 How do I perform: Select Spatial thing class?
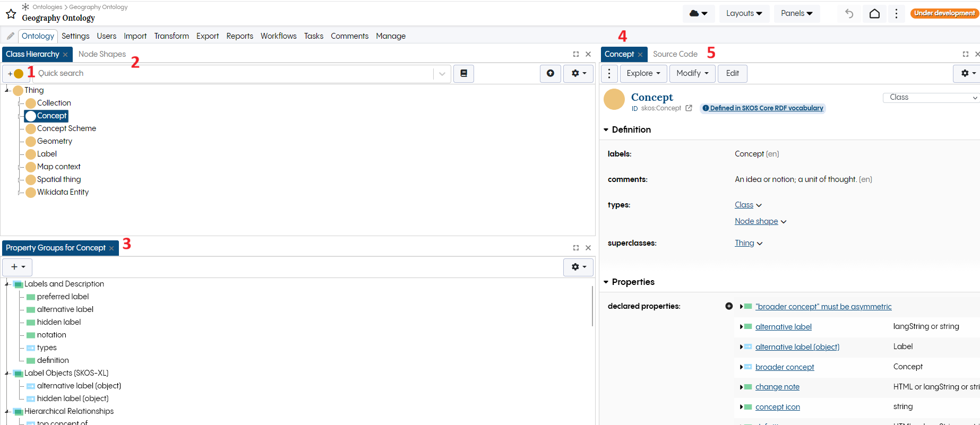click(x=59, y=179)
